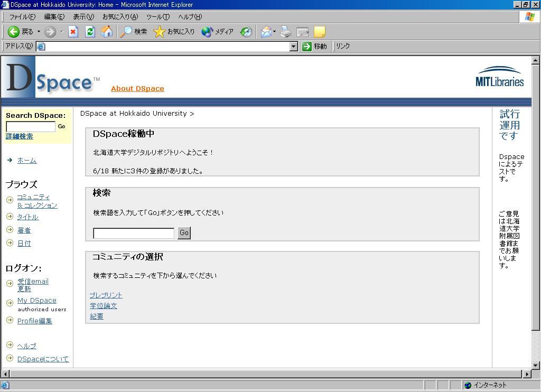Browse by 著者 link
Viewport: 541px width, 392px height.
pyautogui.click(x=24, y=230)
